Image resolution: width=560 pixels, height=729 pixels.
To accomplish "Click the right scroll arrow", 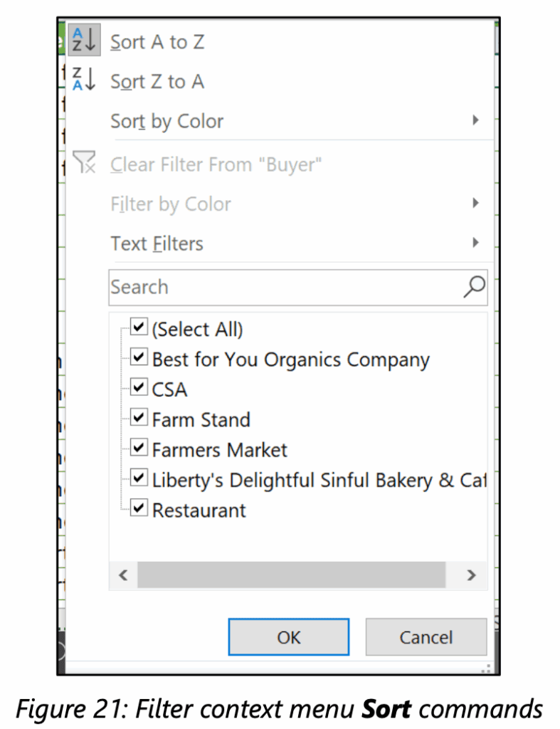I will point(470,575).
